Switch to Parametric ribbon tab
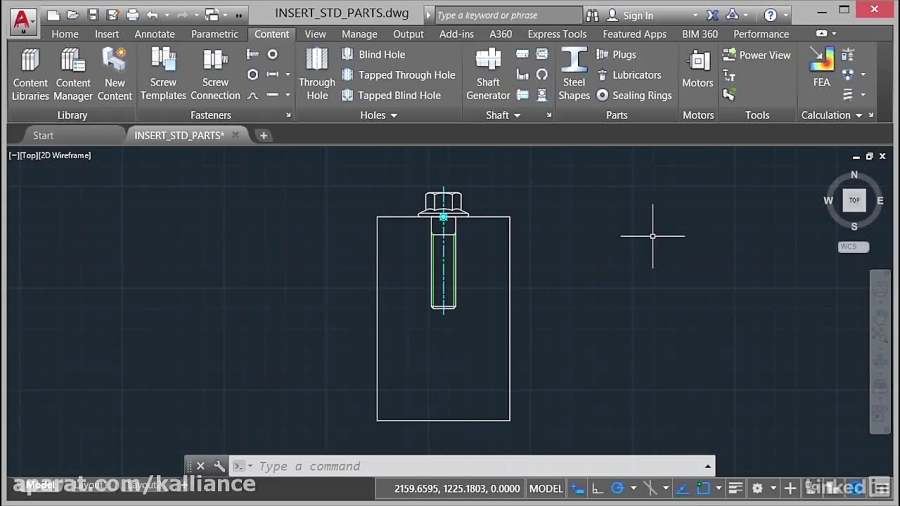 215,34
